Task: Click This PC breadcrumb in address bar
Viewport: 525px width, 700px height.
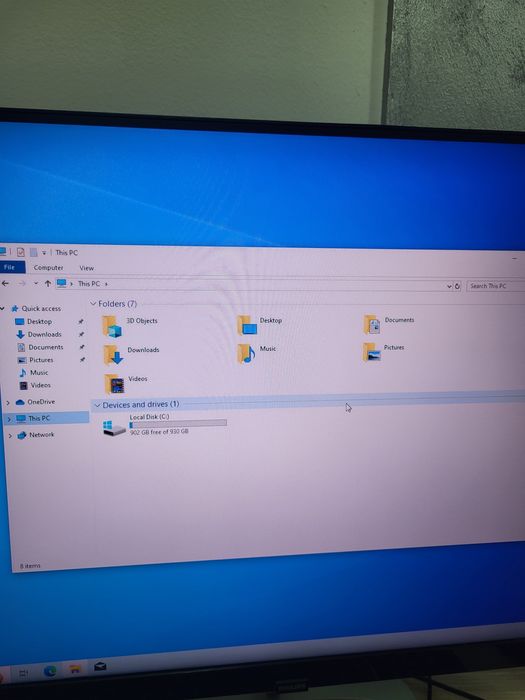Action: [89, 283]
